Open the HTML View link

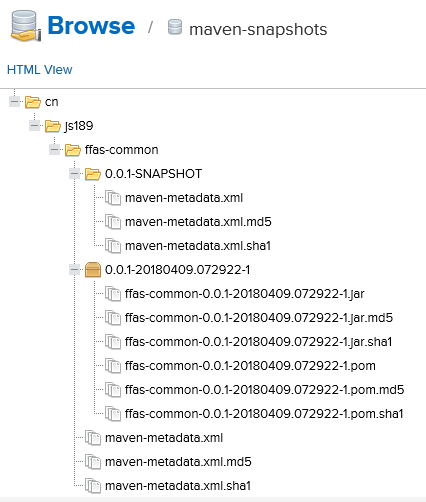(x=40, y=70)
